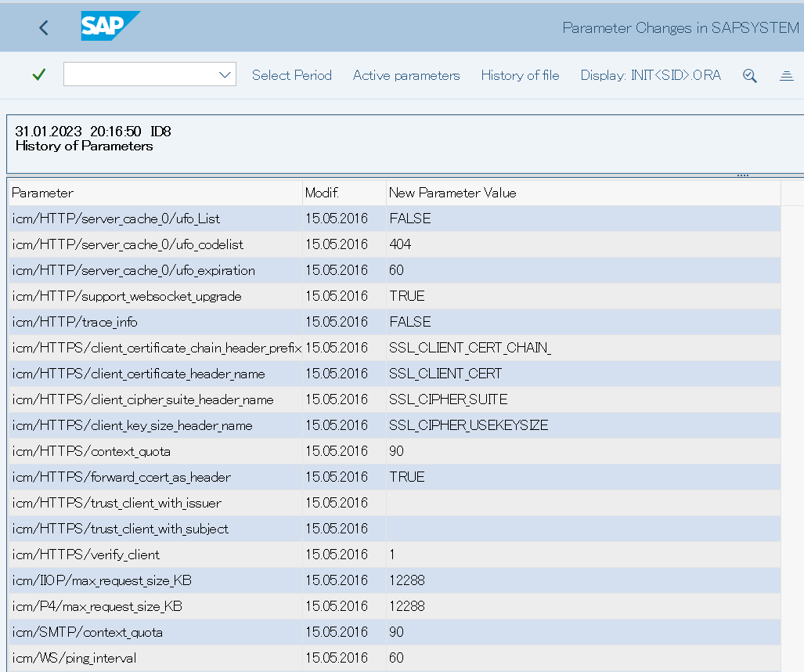Click the ellipsis dots above the table
Screen dimensions: 804x672
741,174
